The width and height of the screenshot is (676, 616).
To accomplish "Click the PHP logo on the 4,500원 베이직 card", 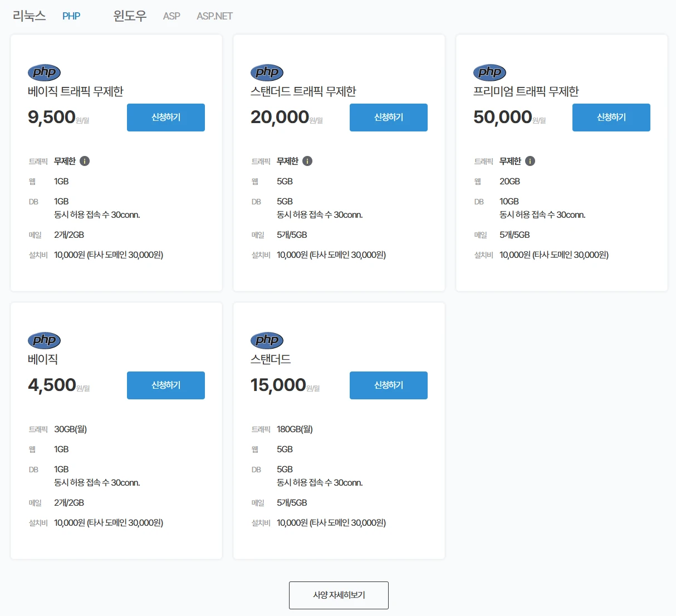I will point(44,340).
